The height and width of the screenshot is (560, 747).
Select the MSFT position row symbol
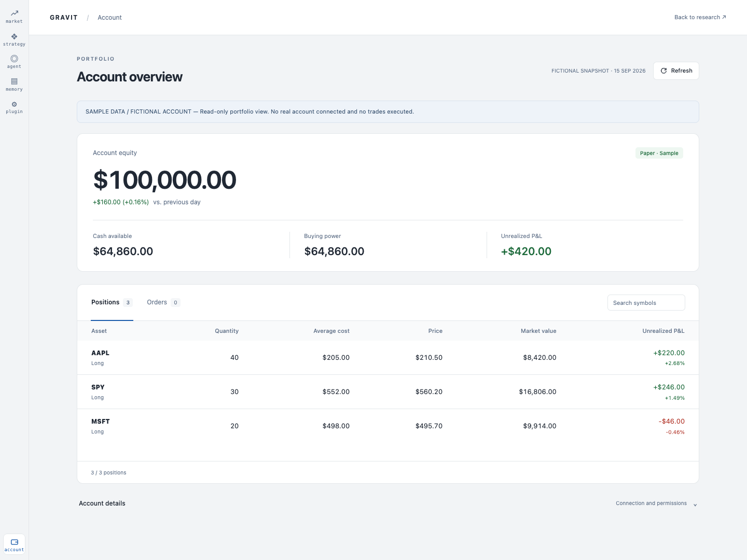(101, 422)
